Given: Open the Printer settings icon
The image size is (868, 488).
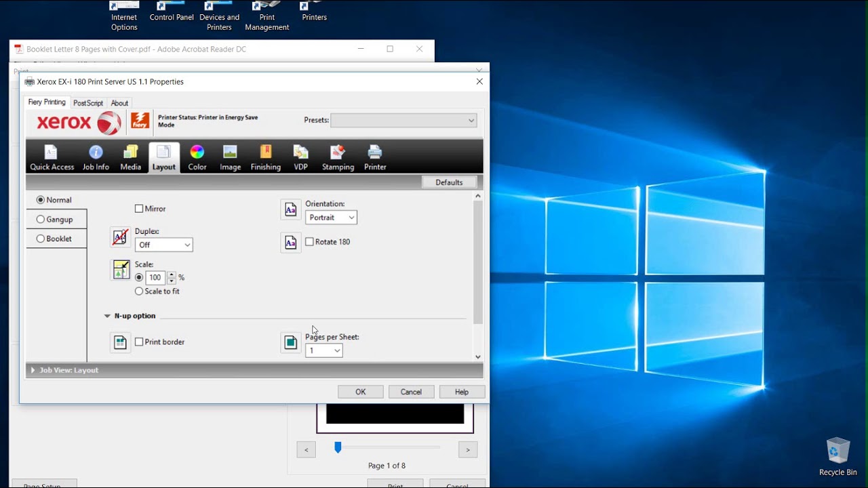Looking at the screenshot, I should (x=375, y=157).
